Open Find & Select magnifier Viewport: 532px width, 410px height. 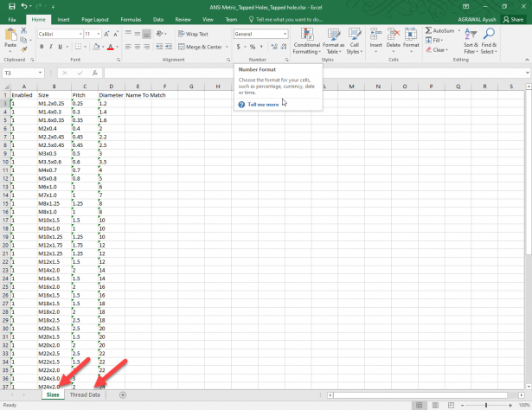click(489, 42)
